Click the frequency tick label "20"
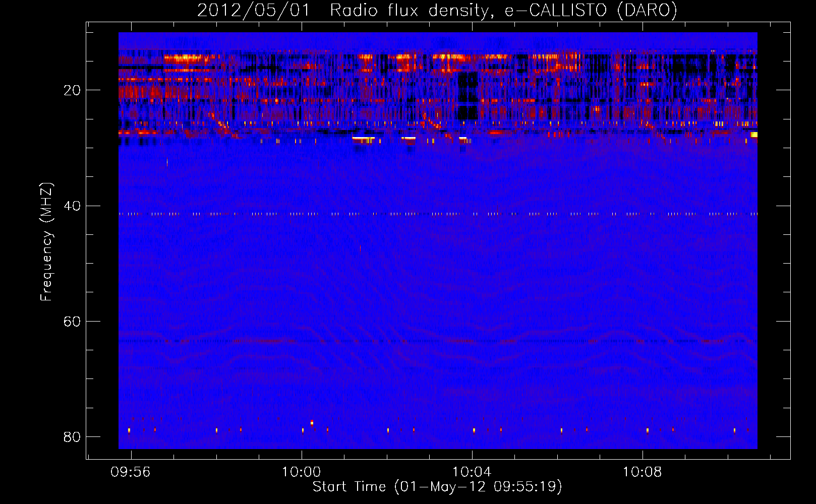The width and height of the screenshot is (816, 504). pyautogui.click(x=72, y=90)
